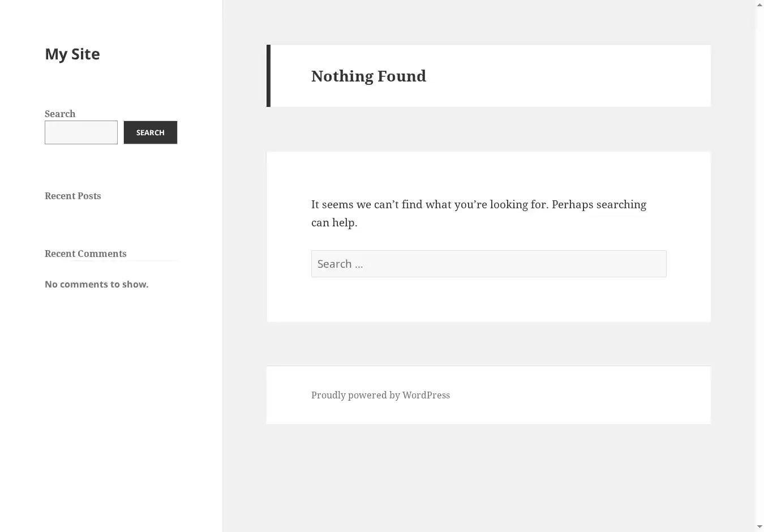Select the Recent Comments widget heading

(x=85, y=254)
